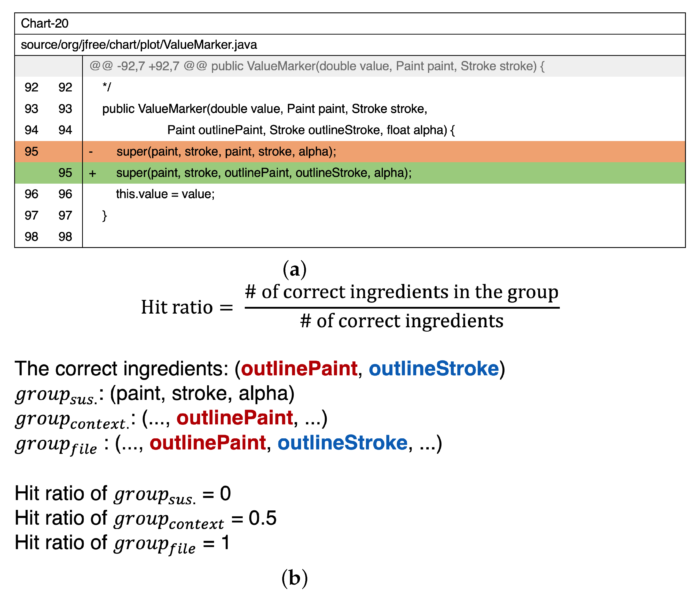Image resolution: width=700 pixels, height=599 pixels.
Task: Click the plus sign on added line
Action: pos(92,173)
